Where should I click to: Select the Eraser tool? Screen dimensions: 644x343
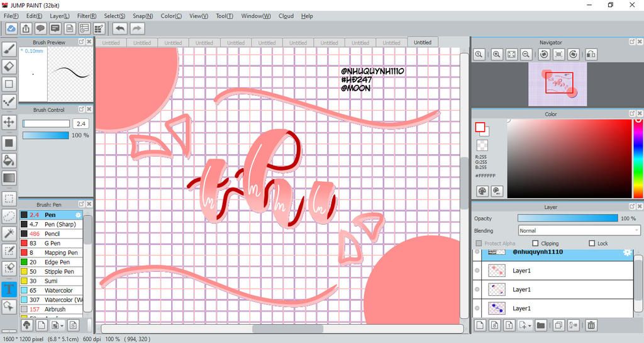pos(9,66)
